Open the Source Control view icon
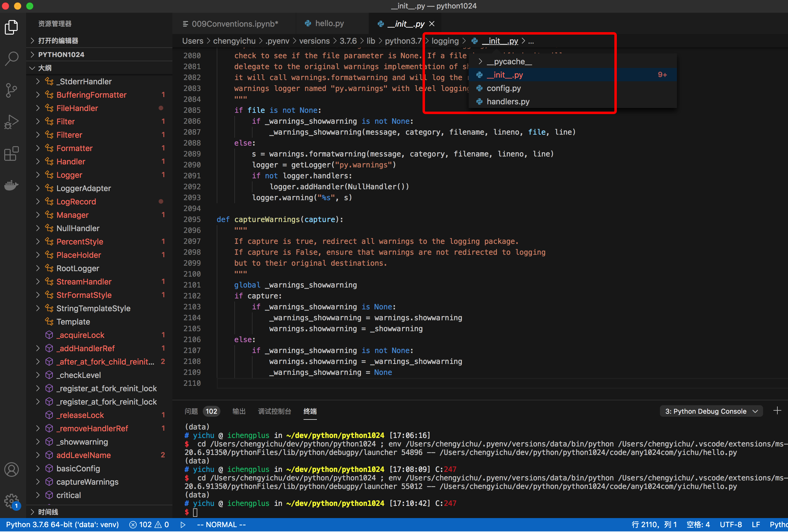The height and width of the screenshot is (532, 788). click(12, 90)
